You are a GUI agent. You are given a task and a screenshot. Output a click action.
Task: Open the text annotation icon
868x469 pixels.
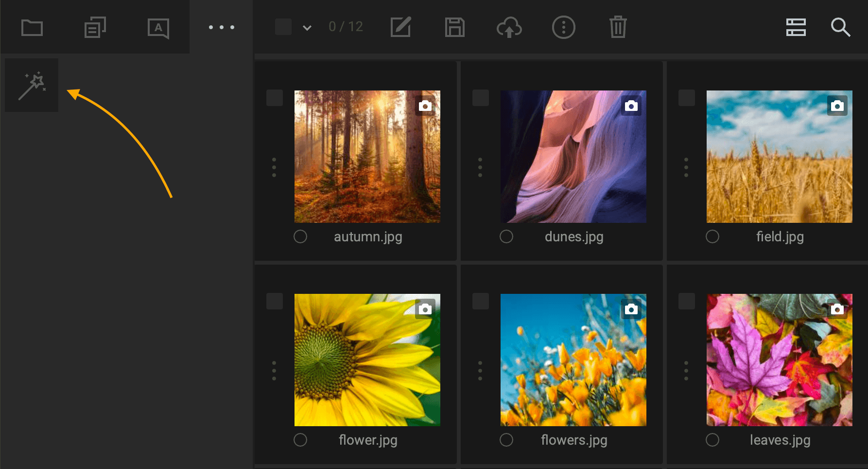[x=159, y=27]
